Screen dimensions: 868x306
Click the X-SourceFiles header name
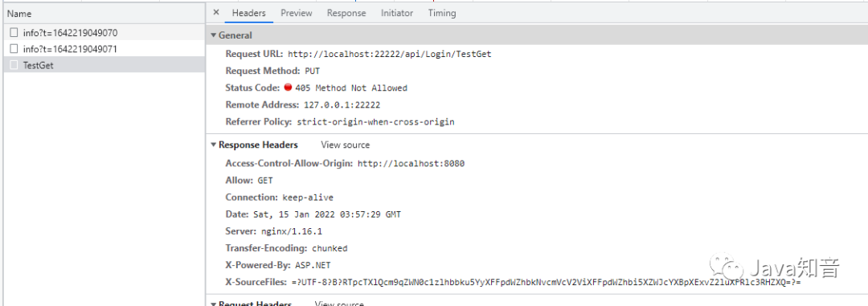pos(256,282)
